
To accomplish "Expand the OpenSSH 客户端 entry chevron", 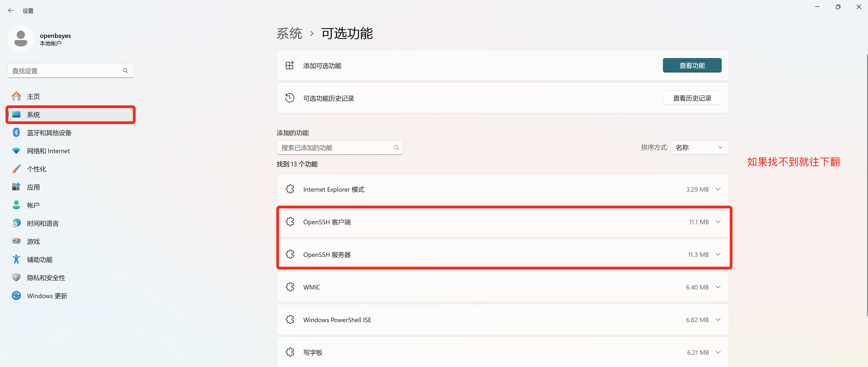I will pyautogui.click(x=718, y=222).
